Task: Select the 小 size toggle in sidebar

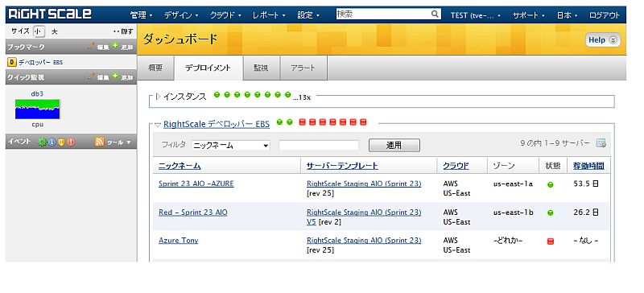Action: click(x=39, y=31)
